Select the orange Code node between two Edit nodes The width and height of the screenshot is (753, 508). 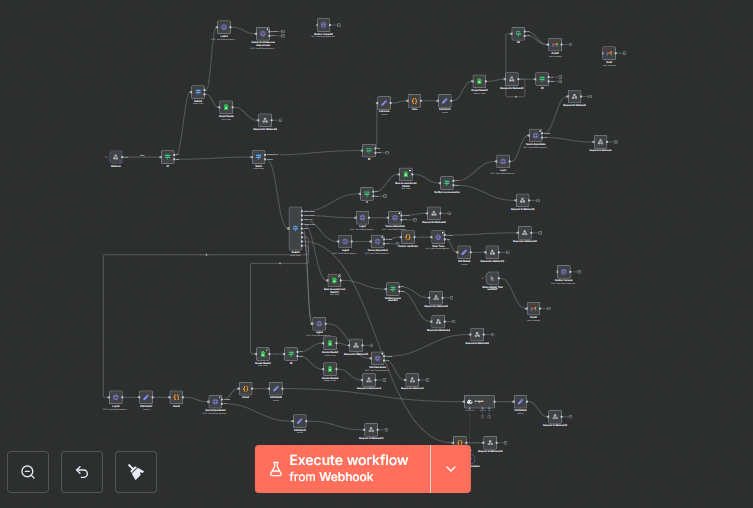click(414, 100)
